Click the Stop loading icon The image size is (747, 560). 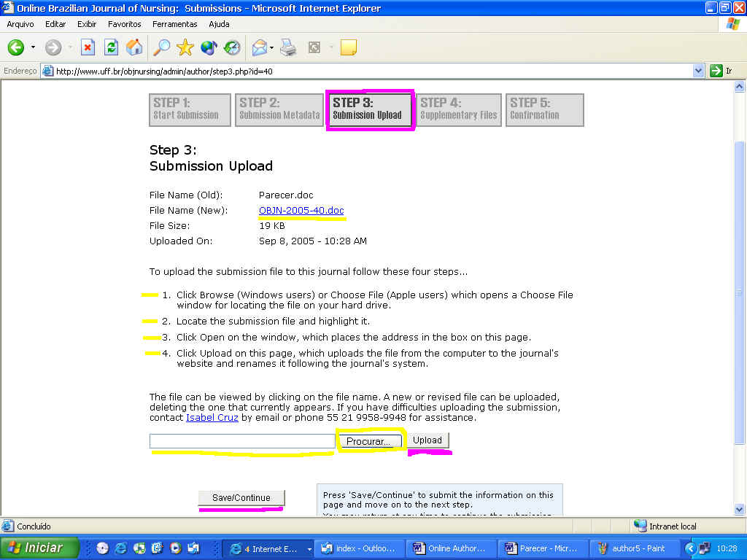pyautogui.click(x=88, y=48)
